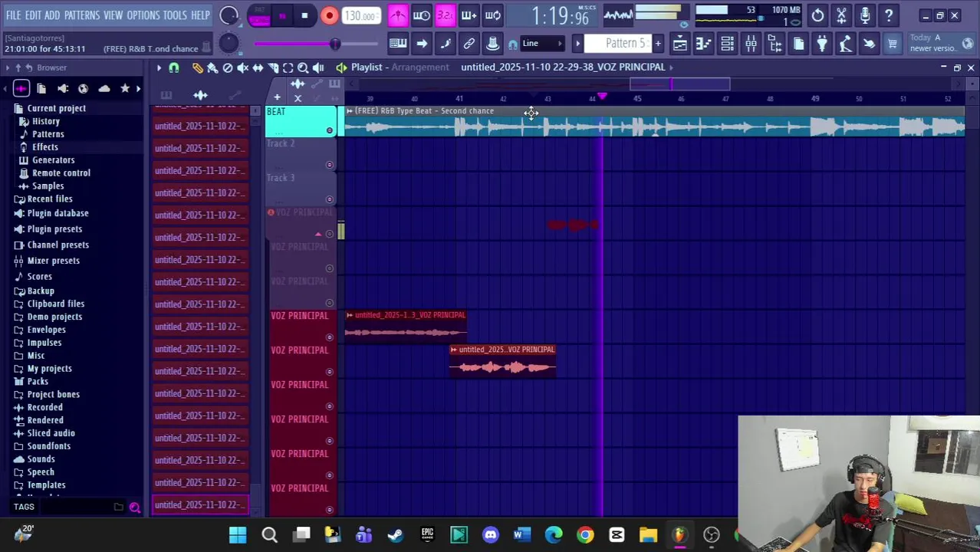Viewport: 980px width, 552px height.
Task: Stop playback with the stop button
Action: click(304, 15)
